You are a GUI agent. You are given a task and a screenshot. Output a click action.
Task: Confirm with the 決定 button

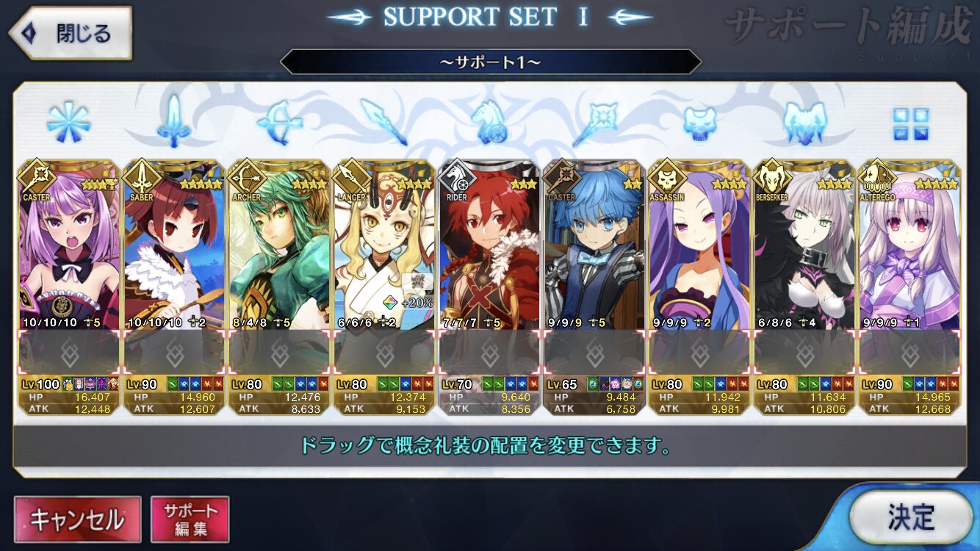coord(912,517)
